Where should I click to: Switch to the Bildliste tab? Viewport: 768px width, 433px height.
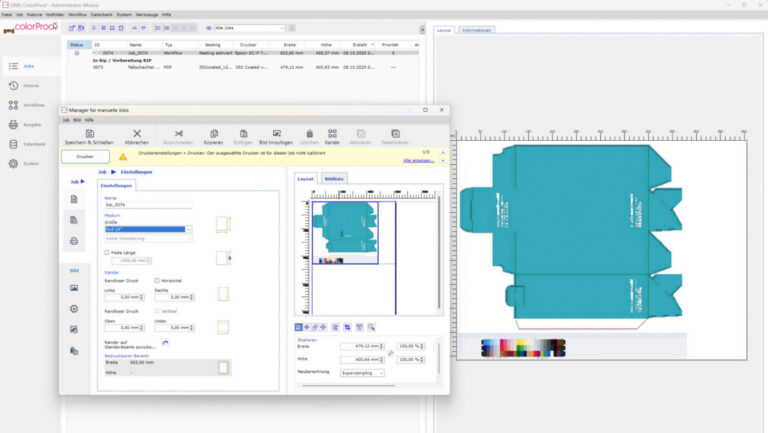[334, 179]
